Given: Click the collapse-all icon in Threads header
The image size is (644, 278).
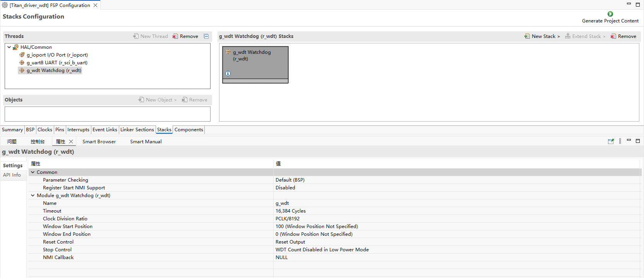Looking at the screenshot, I should pyautogui.click(x=206, y=36).
